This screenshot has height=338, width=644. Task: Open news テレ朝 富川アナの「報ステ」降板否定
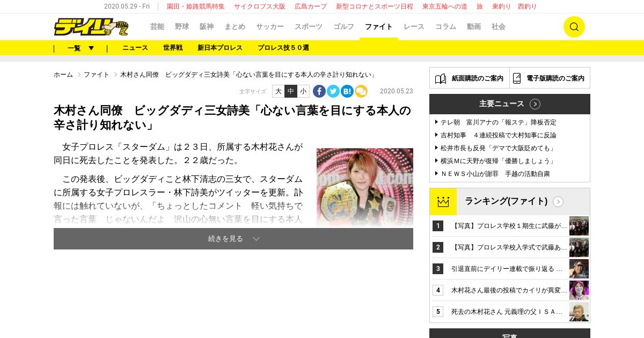499,122
